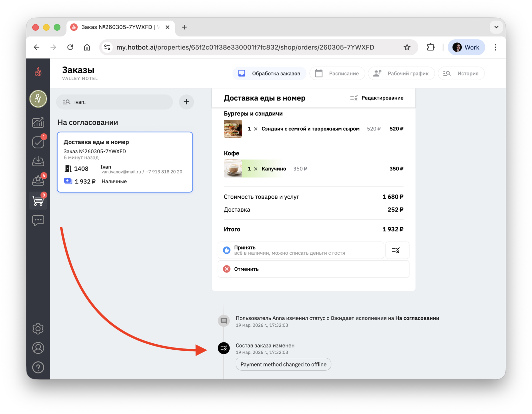Viewport: 532px width, 414px height.
Task: Click 'Состав заказа изменен' timeline entry
Action: [265, 346]
